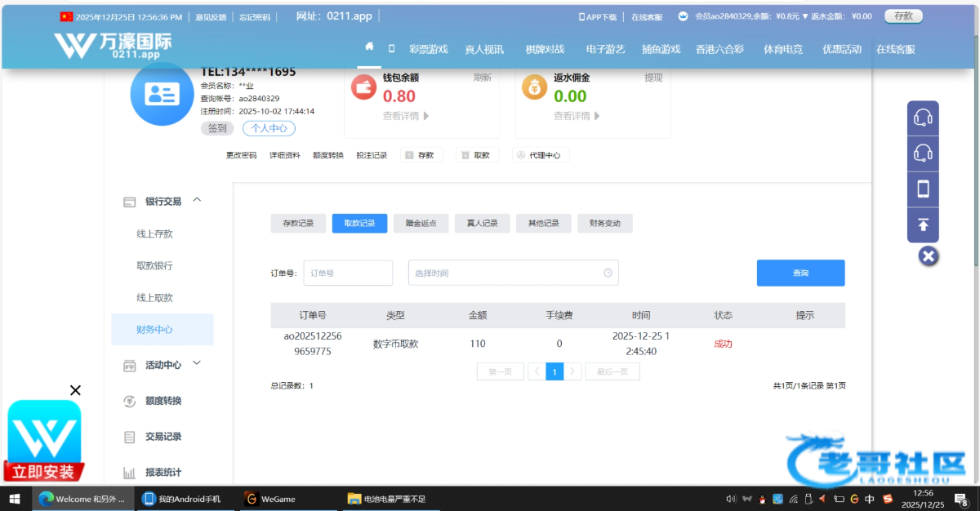Expand the 活动中心 sidebar section
The image size is (980, 511).
(x=197, y=364)
